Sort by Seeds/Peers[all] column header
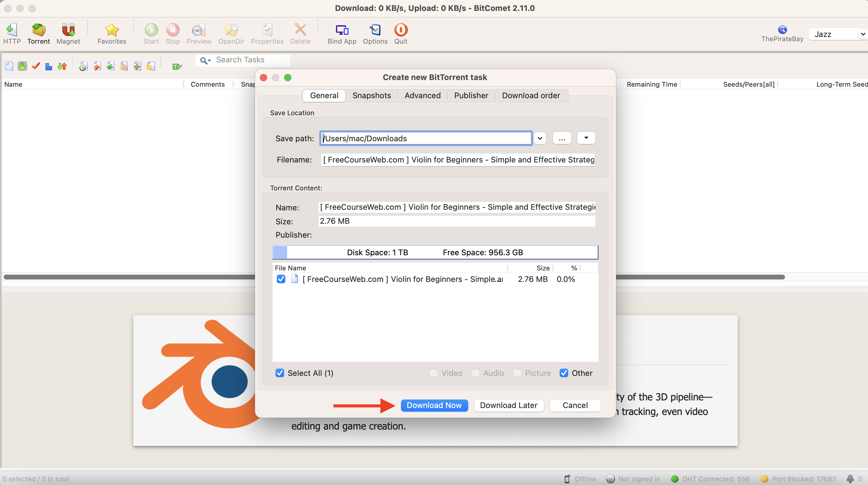This screenshot has height=485, width=868. (748, 84)
